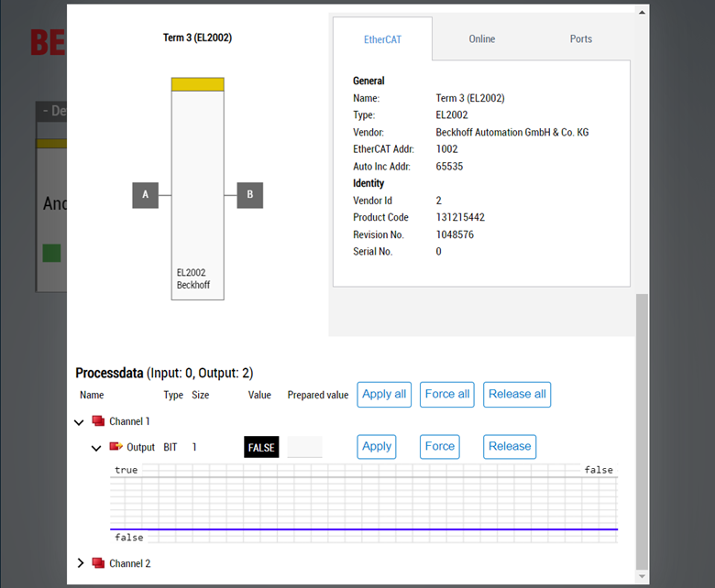Click the Apply all button
The image size is (715, 588).
[x=384, y=395]
